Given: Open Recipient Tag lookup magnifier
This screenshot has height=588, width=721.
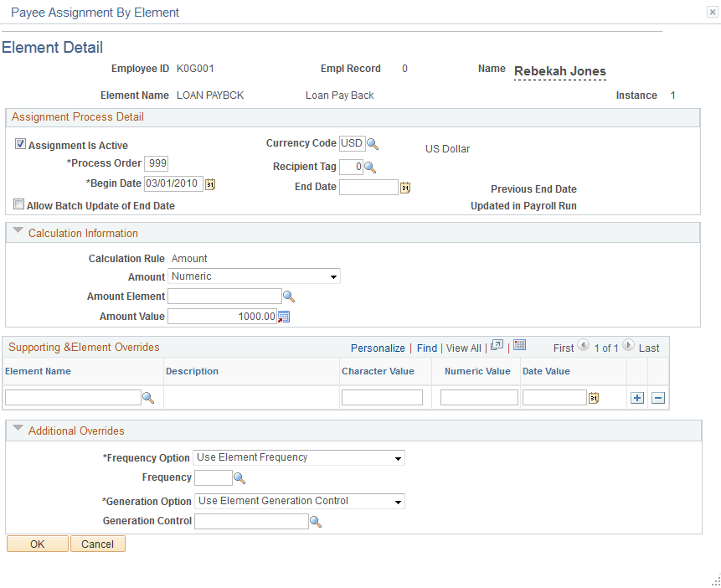Looking at the screenshot, I should pyautogui.click(x=370, y=167).
